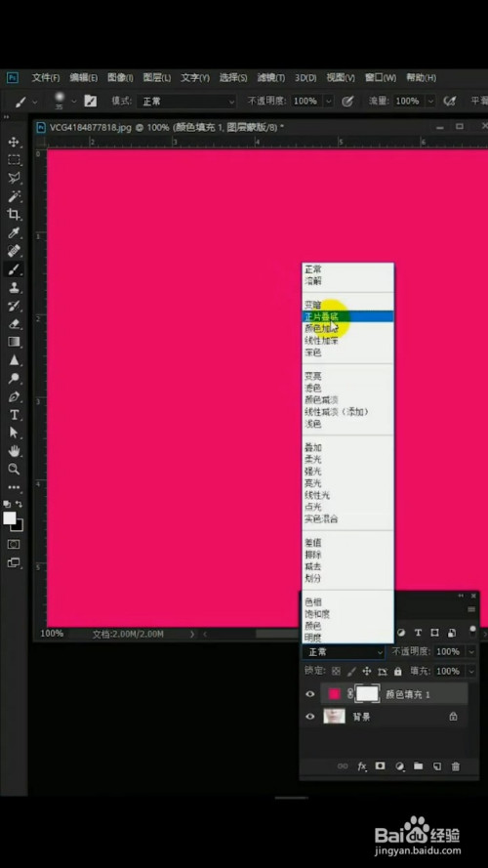The image size is (488, 868).
Task: Toggle airbrush build-up effect
Action: point(450,102)
